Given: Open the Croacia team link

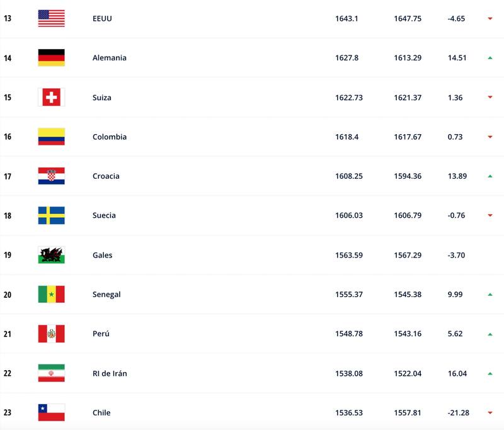Looking at the screenshot, I should [105, 176].
